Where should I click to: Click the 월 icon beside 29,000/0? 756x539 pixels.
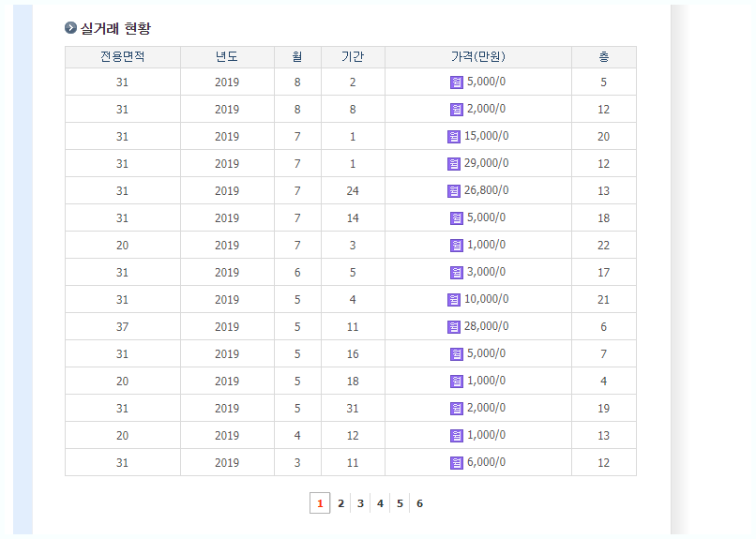[454, 164]
